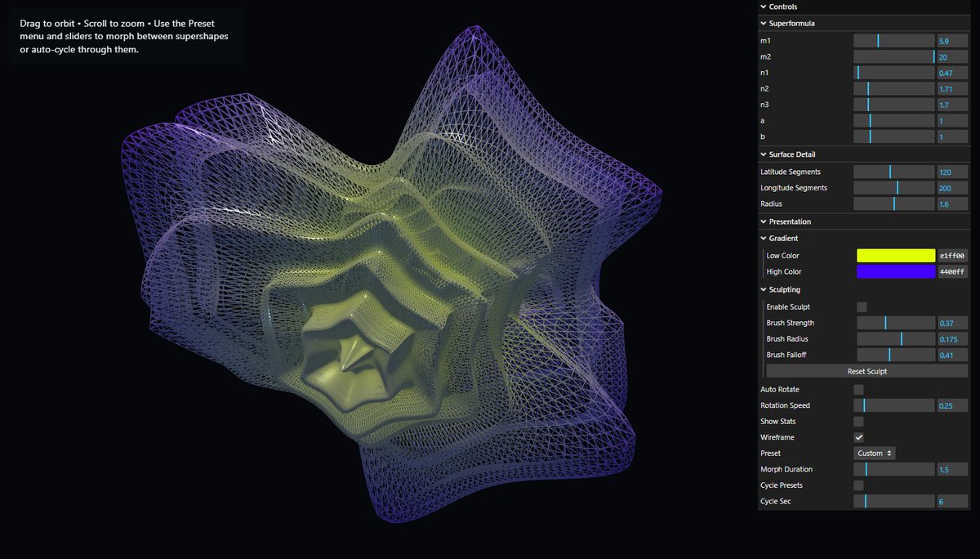The height and width of the screenshot is (559, 980).
Task: Open the High Color purple swatch
Action: click(896, 271)
